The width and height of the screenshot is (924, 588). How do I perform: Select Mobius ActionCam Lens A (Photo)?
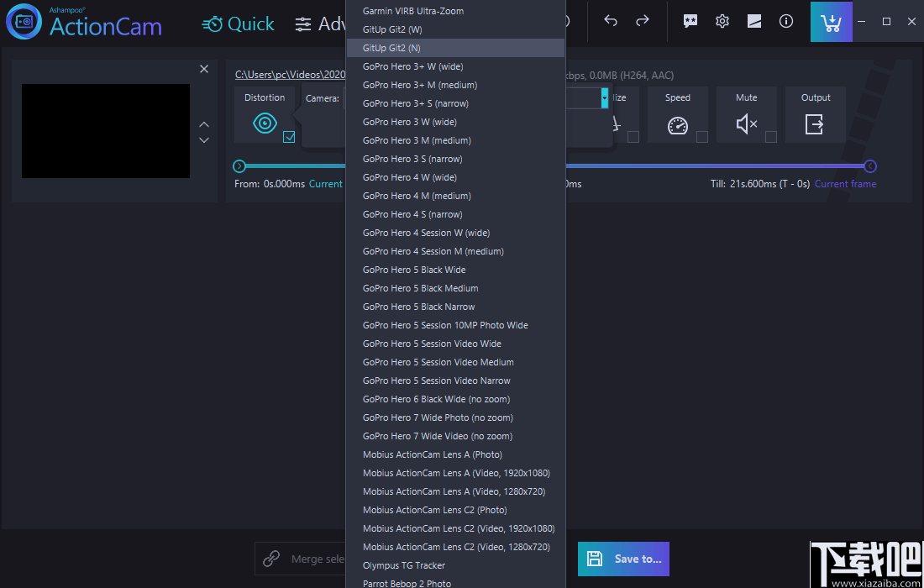pos(455,454)
